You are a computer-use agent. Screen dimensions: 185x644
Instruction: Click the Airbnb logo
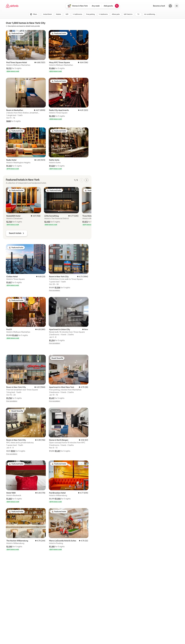pos(12,6)
